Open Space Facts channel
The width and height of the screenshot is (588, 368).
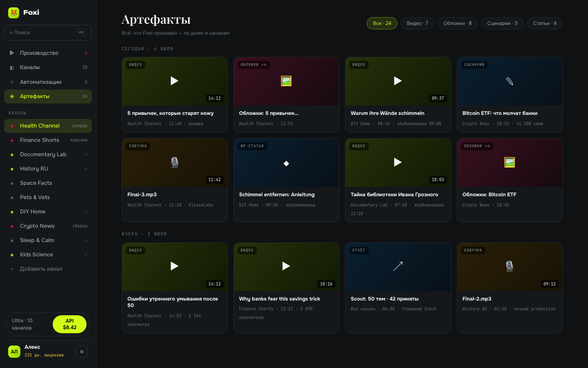pos(48,183)
